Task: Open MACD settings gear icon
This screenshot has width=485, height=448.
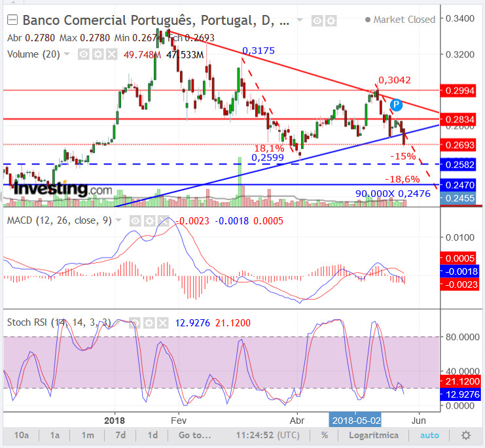Action: coord(150,221)
